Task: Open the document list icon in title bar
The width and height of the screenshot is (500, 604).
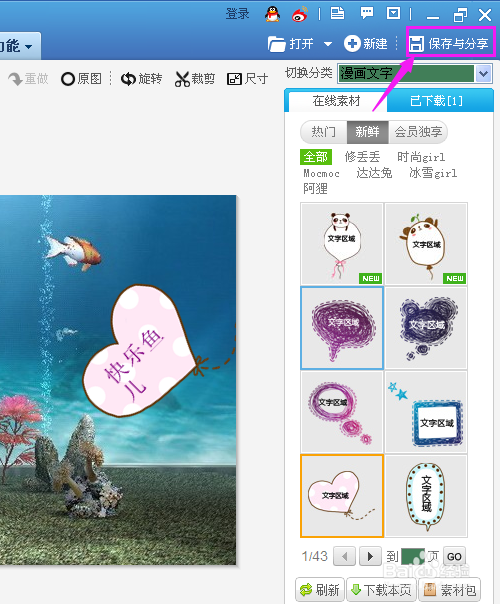Action: (x=337, y=13)
